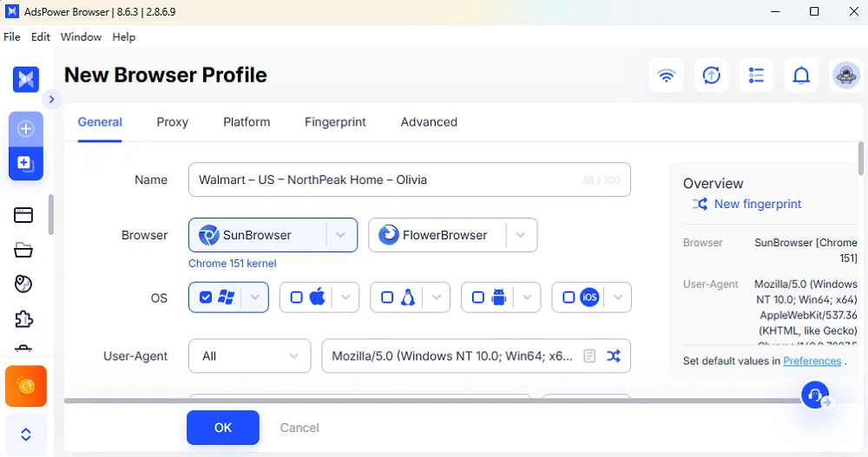This screenshot has width=868, height=457.
Task: Click the New fingerprint link
Action: click(757, 204)
